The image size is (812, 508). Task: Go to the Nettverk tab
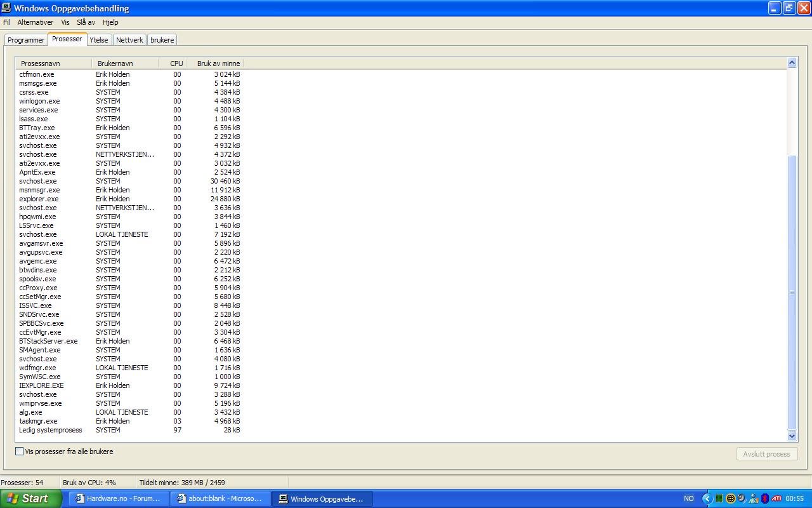[x=129, y=40]
